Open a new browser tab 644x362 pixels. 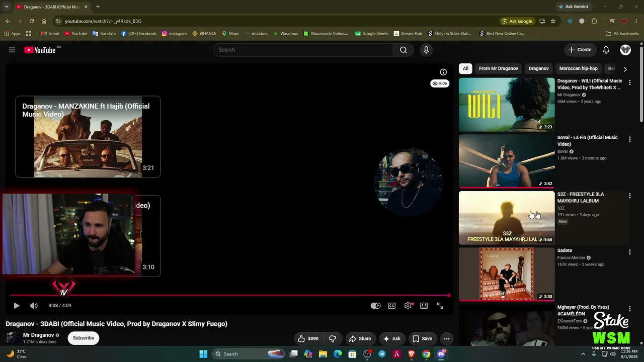point(98,7)
